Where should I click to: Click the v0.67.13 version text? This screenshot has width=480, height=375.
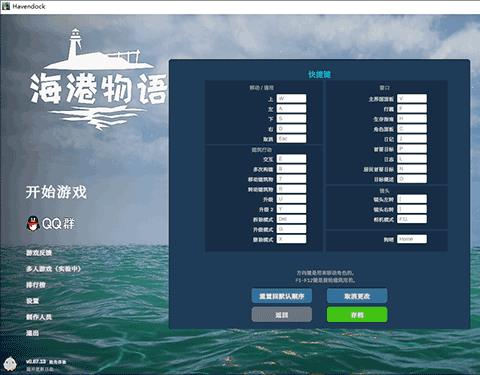pyautogui.click(x=36, y=361)
